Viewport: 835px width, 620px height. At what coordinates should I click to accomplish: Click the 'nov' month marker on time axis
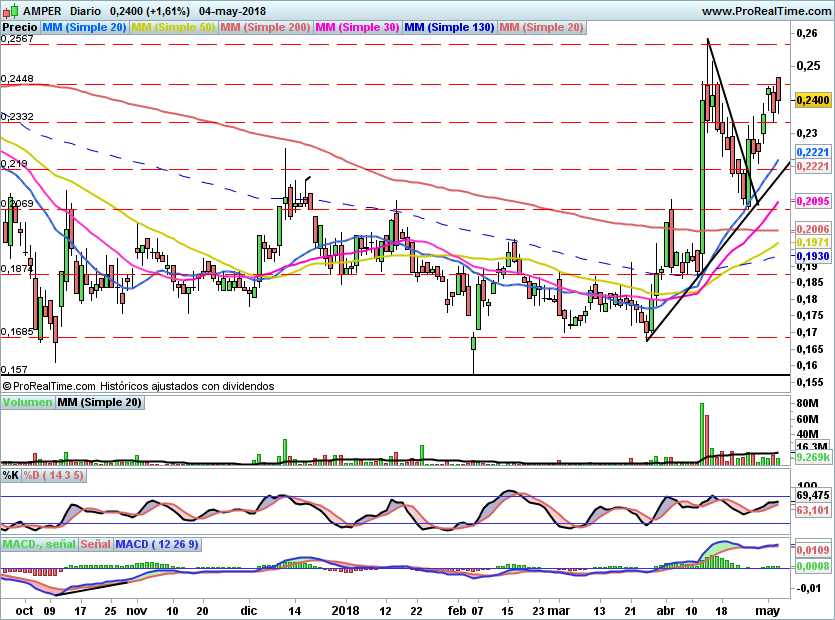(x=136, y=611)
